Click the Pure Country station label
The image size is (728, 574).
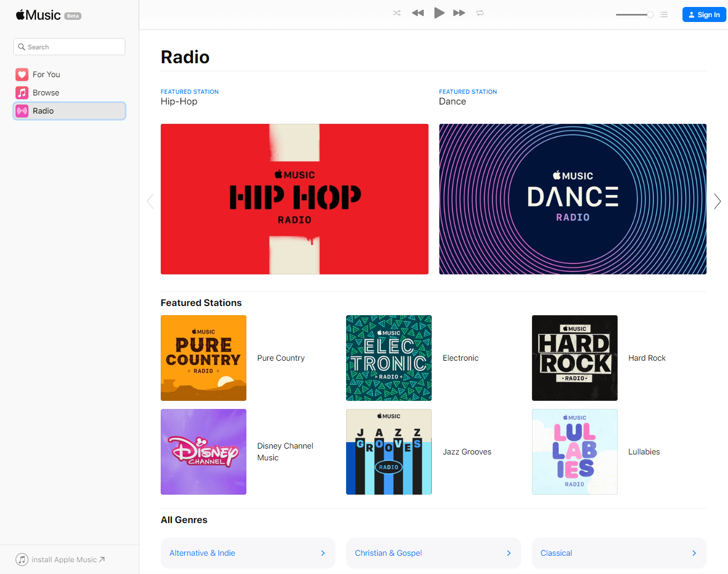[281, 358]
